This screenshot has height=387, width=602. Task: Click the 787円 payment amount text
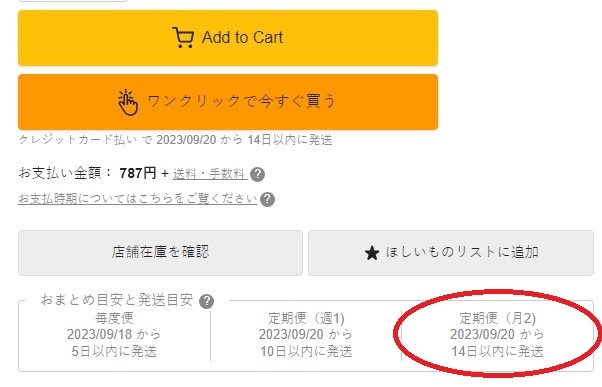pos(137,173)
